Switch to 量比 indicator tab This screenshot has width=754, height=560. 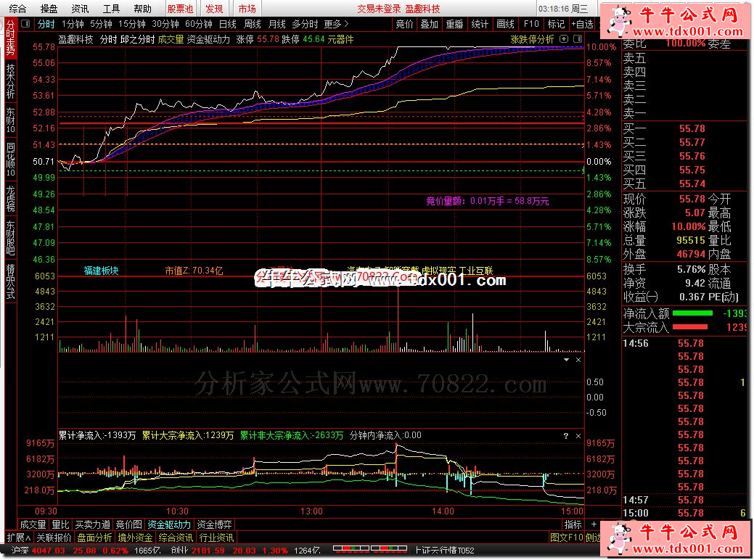[x=60, y=524]
